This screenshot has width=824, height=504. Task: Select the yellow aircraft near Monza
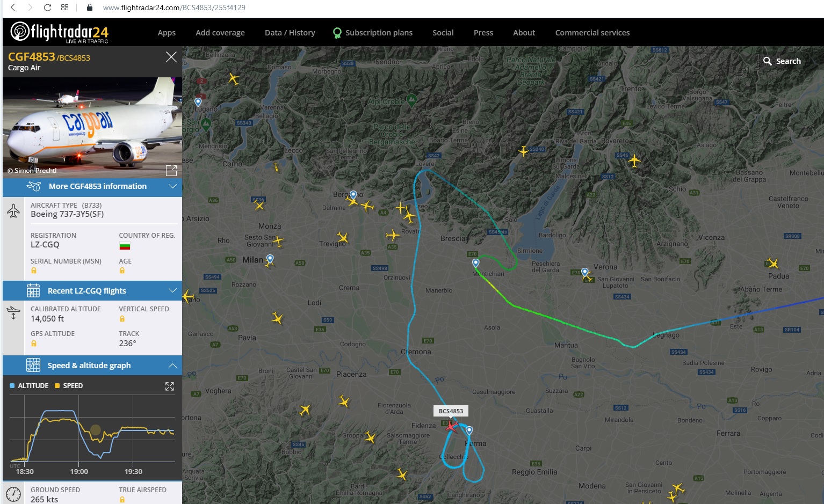tap(278, 240)
